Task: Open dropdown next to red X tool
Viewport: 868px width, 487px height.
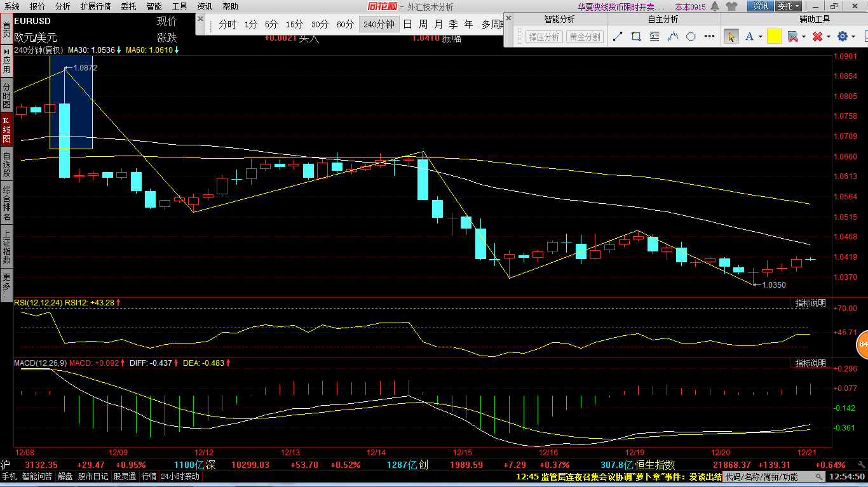Action: coord(828,37)
